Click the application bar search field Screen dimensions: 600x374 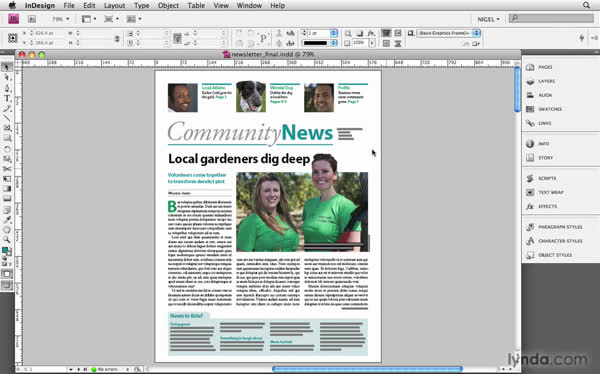[x=551, y=18]
